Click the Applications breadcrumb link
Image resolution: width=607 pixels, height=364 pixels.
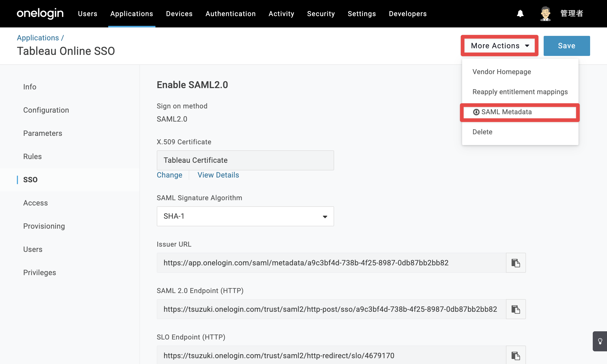pyautogui.click(x=38, y=38)
